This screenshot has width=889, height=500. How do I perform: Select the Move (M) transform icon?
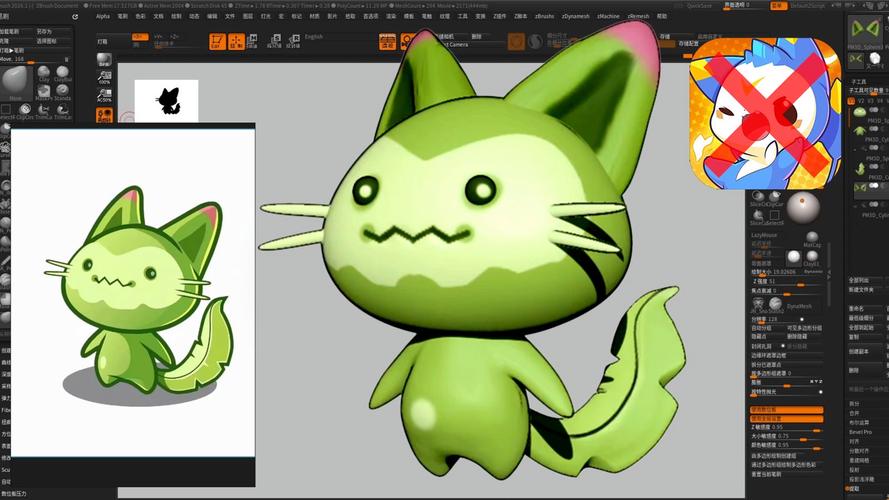(253, 41)
